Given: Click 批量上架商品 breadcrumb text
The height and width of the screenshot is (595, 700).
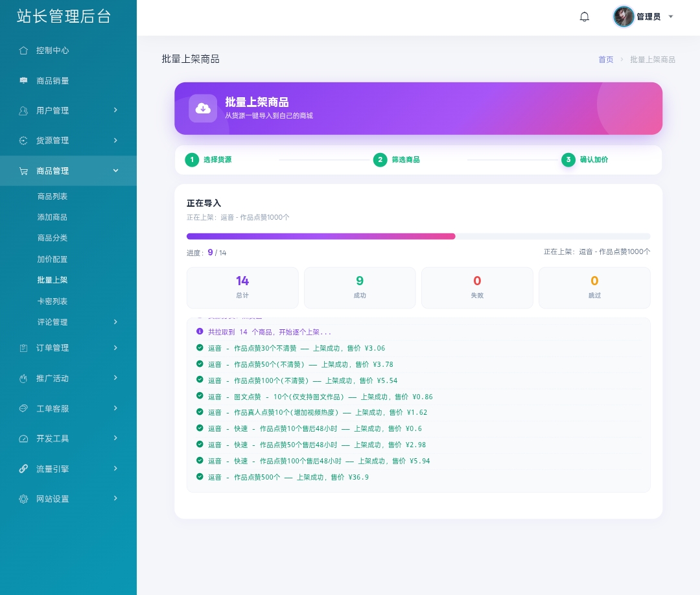Looking at the screenshot, I should [x=652, y=60].
